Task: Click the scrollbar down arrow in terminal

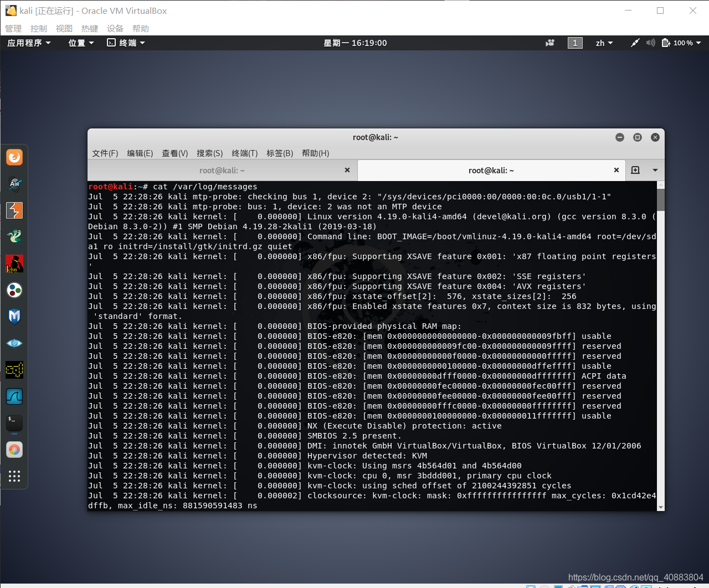Action: click(660, 507)
